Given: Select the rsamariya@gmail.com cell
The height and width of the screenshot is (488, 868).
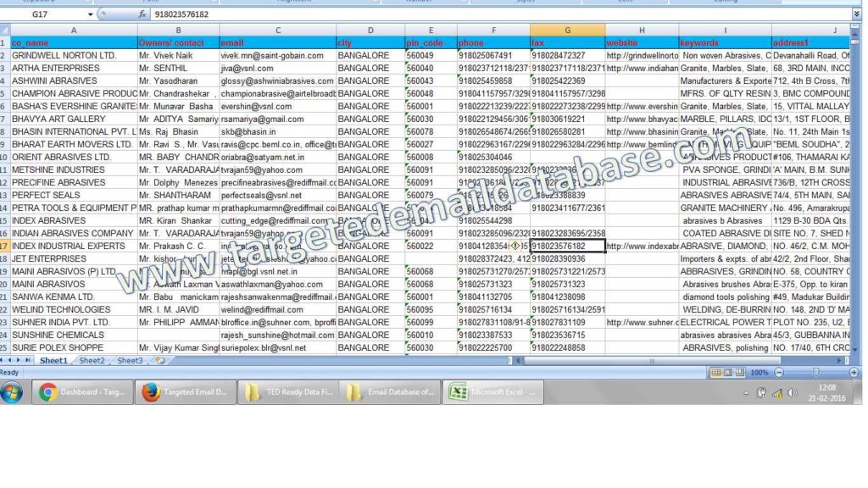Looking at the screenshot, I should 278,119.
